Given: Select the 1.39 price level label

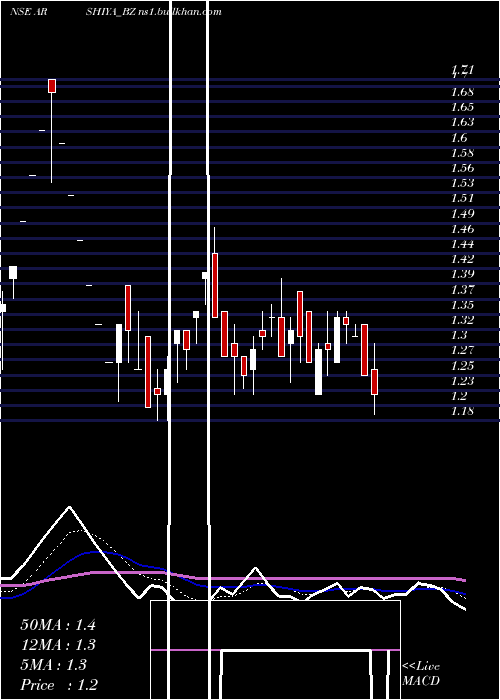Looking at the screenshot, I should (x=462, y=274).
